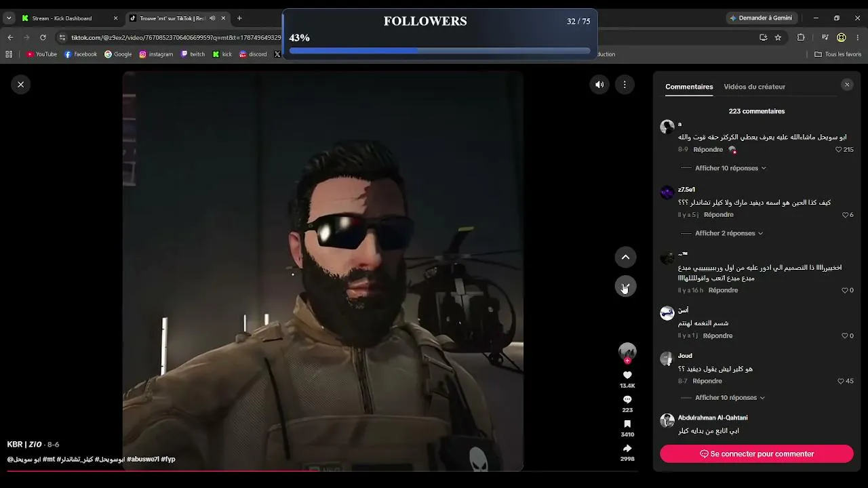Open the Instagram bookmark
This screenshot has height=488, width=868.
coord(157,54)
